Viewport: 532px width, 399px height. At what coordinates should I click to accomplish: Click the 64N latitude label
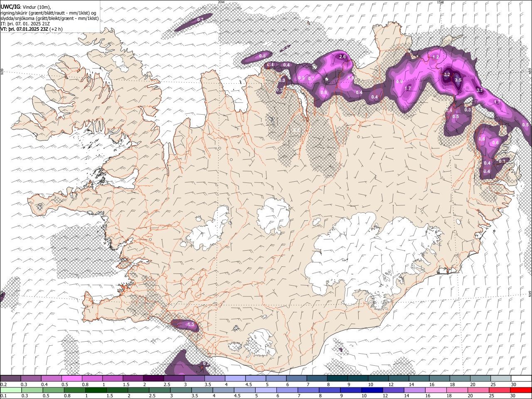click(x=530, y=293)
